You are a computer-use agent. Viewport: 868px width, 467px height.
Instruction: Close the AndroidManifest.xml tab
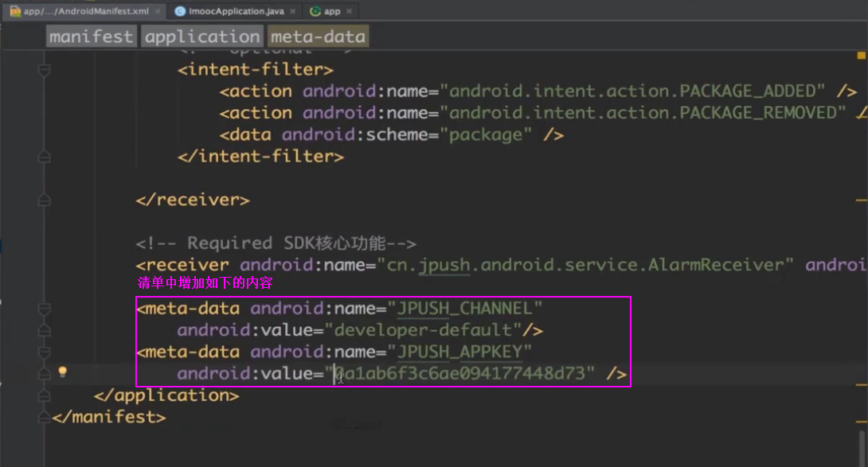(157, 11)
